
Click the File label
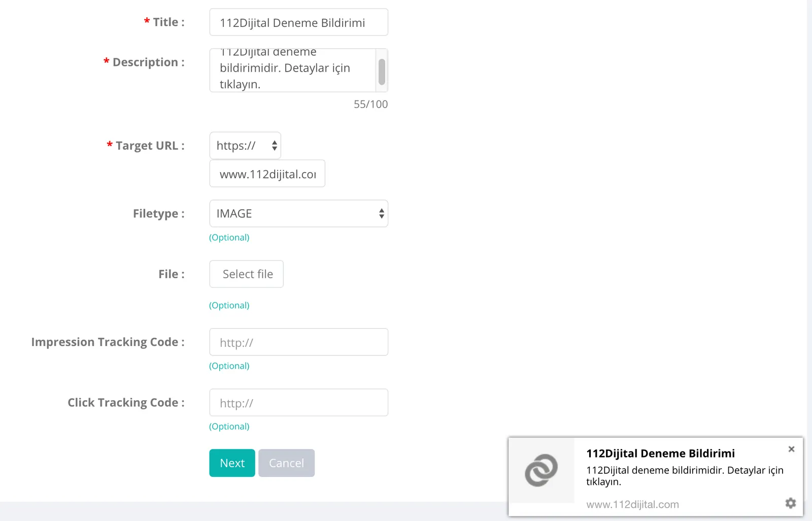click(171, 274)
